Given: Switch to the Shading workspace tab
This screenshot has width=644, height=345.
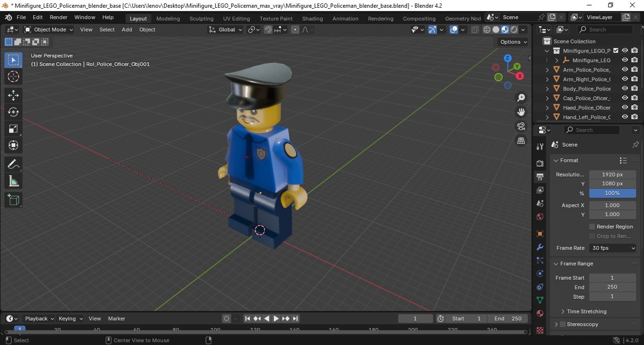Looking at the screenshot, I should 312,18.
